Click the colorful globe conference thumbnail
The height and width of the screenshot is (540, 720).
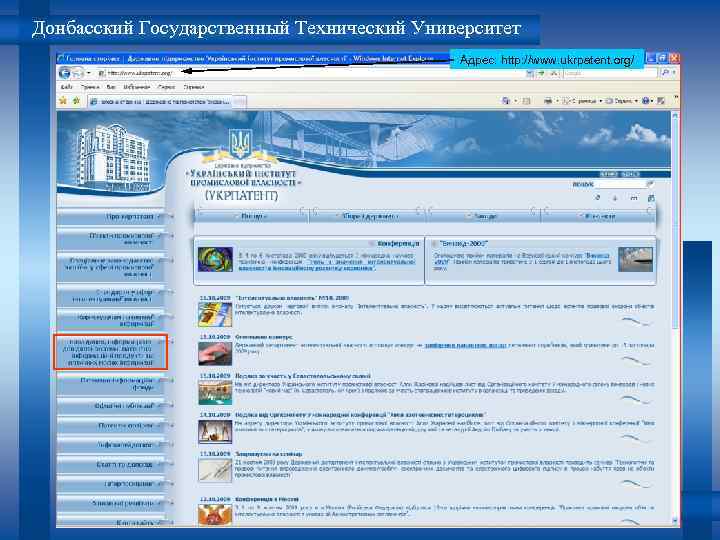(215, 259)
